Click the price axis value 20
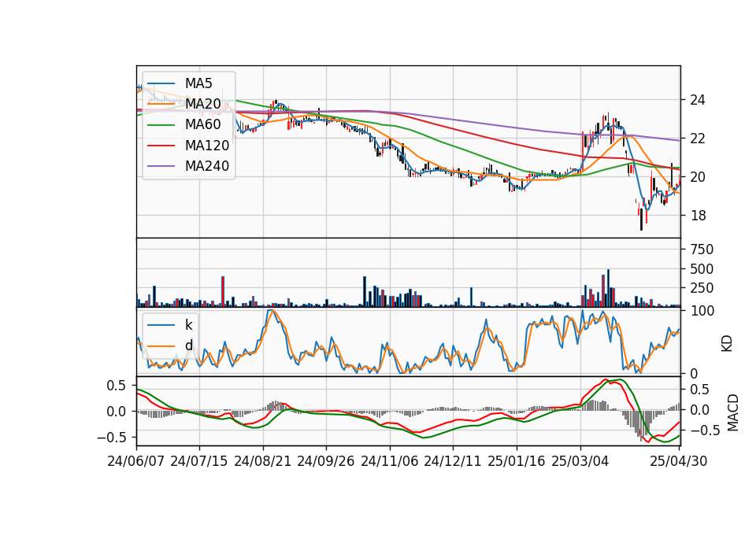The image size is (756, 543). (698, 177)
